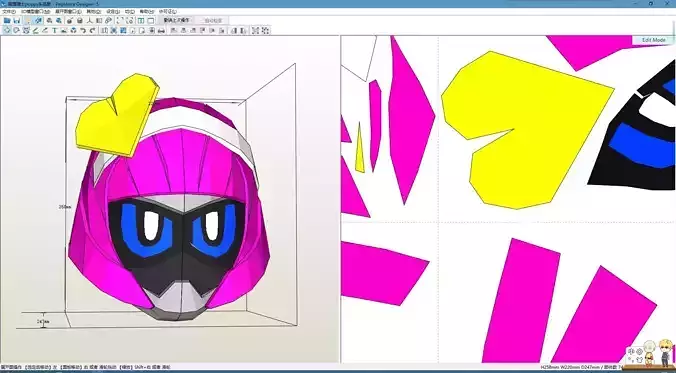
Task: Switch to green two-pane window layout
Action: coord(141,21)
